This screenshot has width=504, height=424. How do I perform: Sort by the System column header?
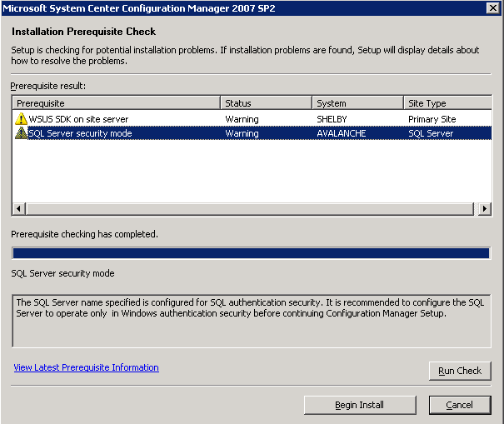tap(357, 103)
